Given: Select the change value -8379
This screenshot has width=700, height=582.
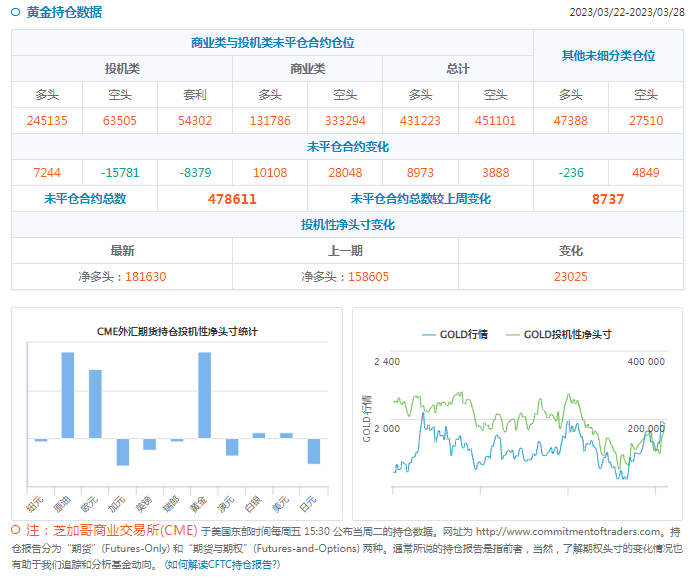Looking at the screenshot, I should click(x=195, y=173).
